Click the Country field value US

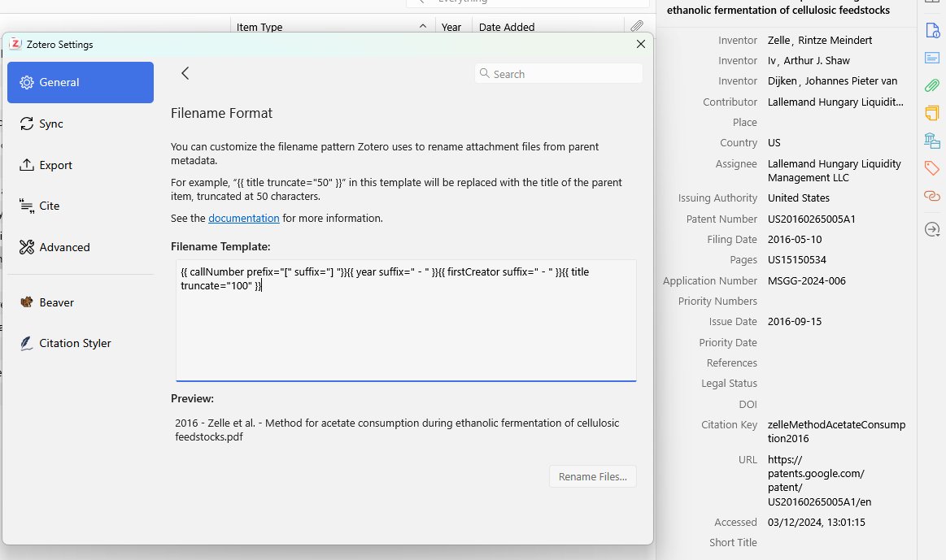[x=774, y=143]
